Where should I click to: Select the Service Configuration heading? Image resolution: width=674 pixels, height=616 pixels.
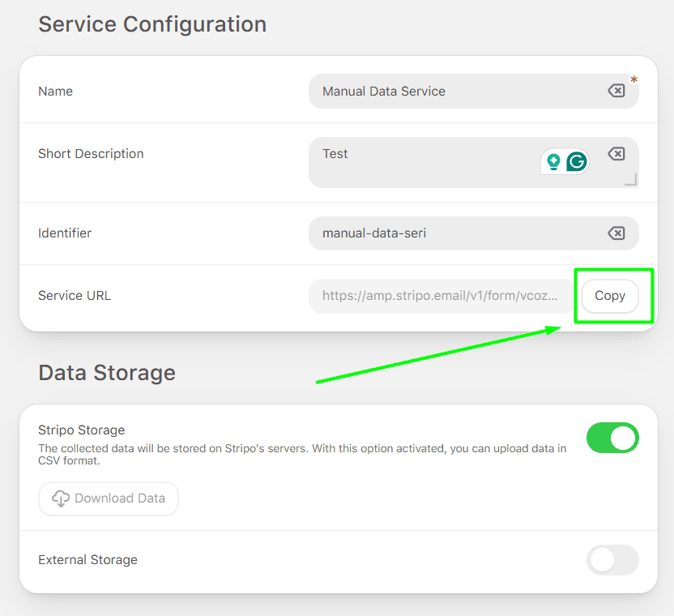point(151,24)
